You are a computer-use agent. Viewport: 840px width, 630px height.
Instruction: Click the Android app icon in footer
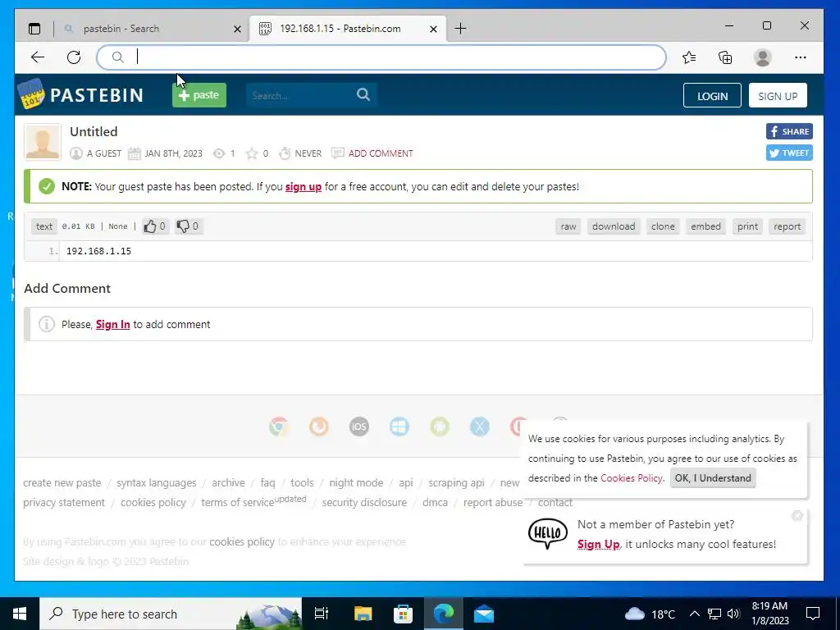click(x=440, y=427)
